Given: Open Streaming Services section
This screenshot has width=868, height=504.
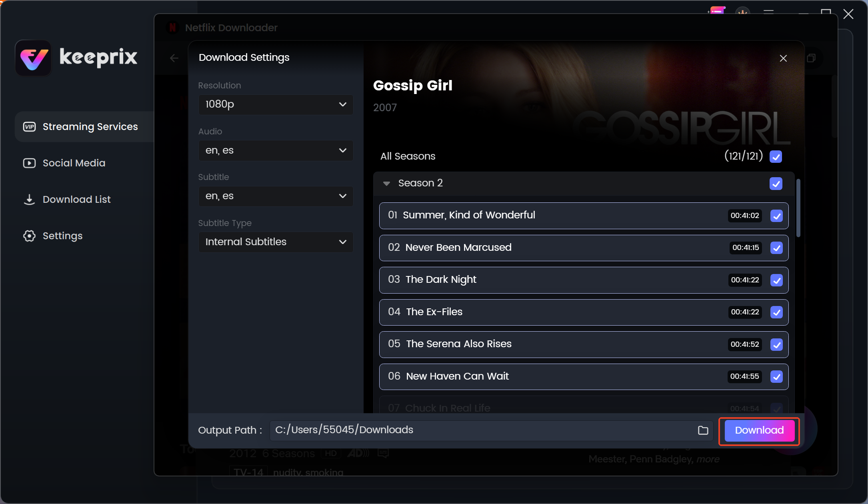Looking at the screenshot, I should click(84, 127).
